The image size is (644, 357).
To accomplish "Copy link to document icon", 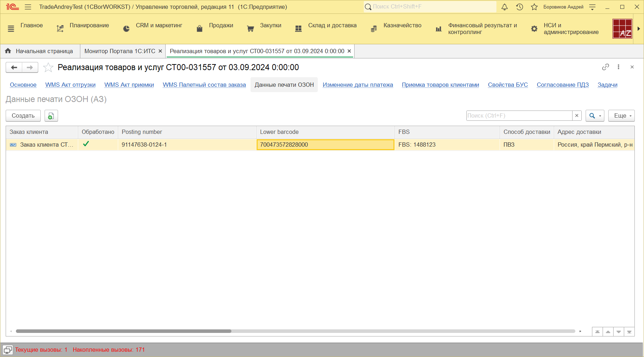I will [x=605, y=67].
